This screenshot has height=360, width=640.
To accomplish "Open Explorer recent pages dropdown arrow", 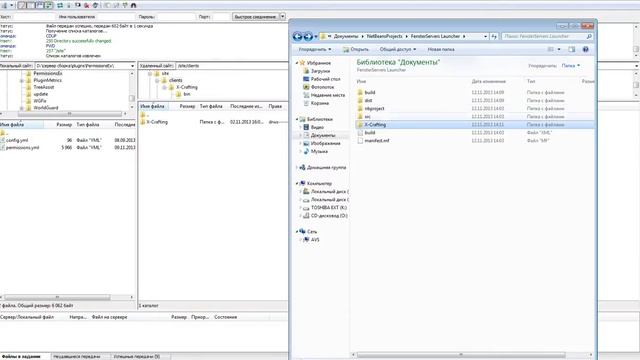I will (316, 37).
